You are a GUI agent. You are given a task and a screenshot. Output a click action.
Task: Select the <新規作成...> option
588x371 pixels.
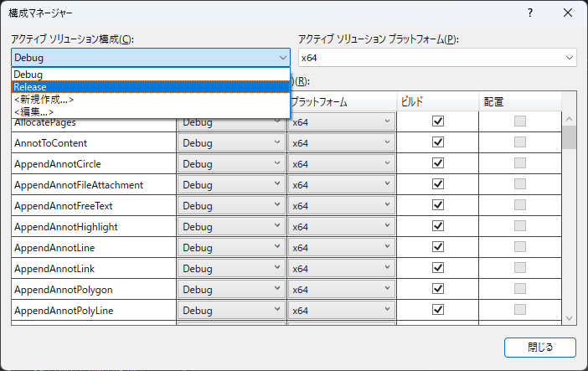[151, 99]
